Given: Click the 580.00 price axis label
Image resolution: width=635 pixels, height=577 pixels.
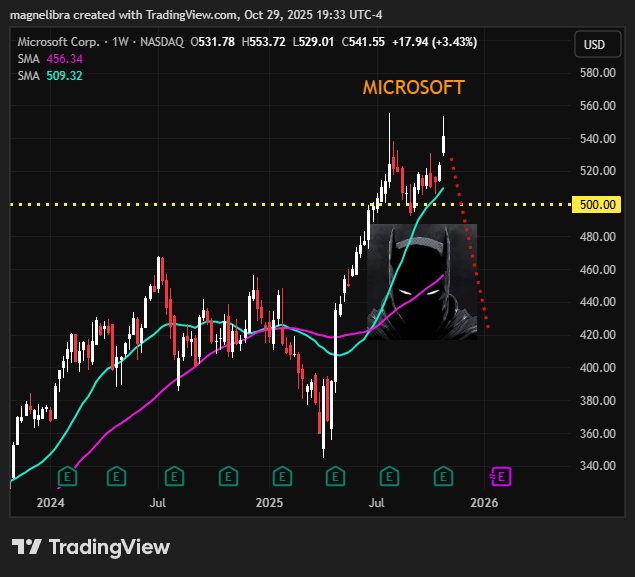Looking at the screenshot, I should pos(598,73).
